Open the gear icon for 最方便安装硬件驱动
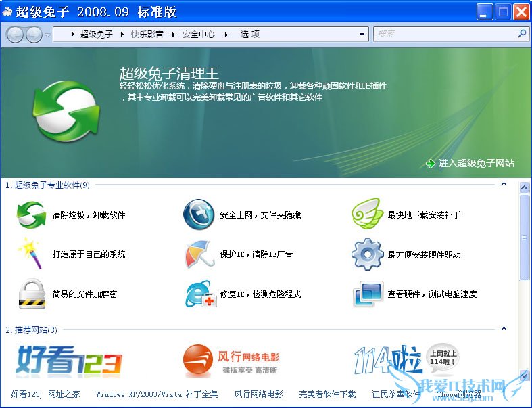Screen dimensions: 532x408 tap(368, 254)
